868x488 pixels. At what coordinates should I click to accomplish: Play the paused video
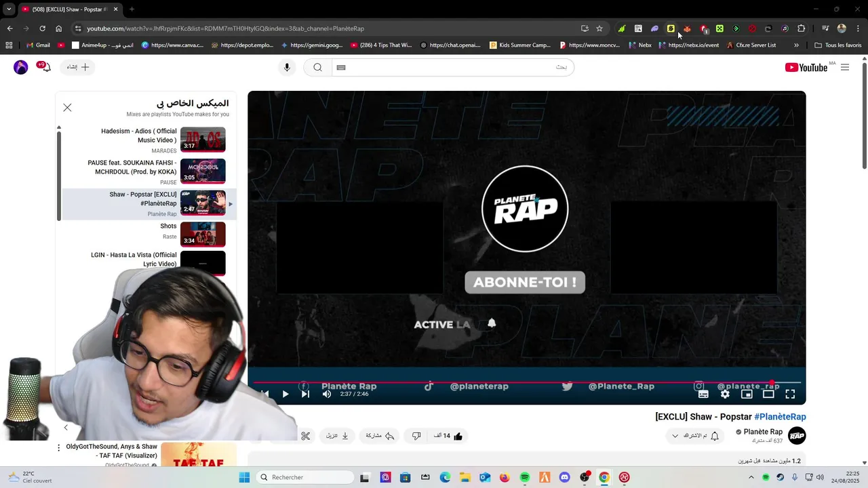[x=285, y=394]
